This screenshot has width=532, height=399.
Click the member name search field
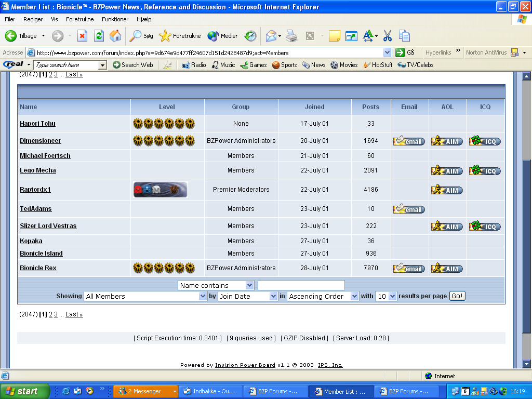tap(301, 285)
